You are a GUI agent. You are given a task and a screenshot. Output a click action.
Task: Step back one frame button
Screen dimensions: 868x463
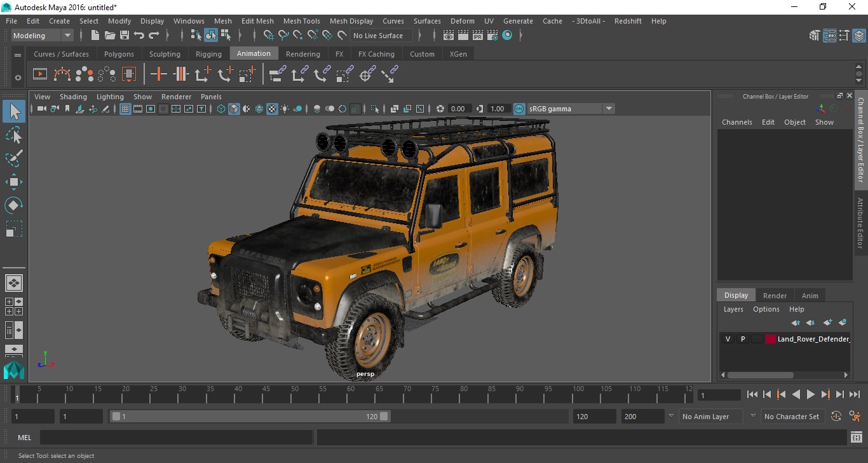pyautogui.click(x=767, y=394)
